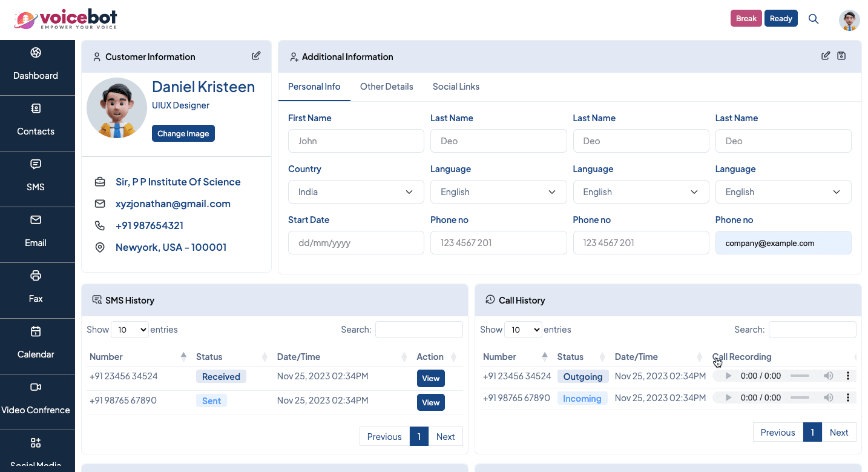This screenshot has height=472, width=868.
Task: Switch to the Other Details tab
Action: point(386,87)
